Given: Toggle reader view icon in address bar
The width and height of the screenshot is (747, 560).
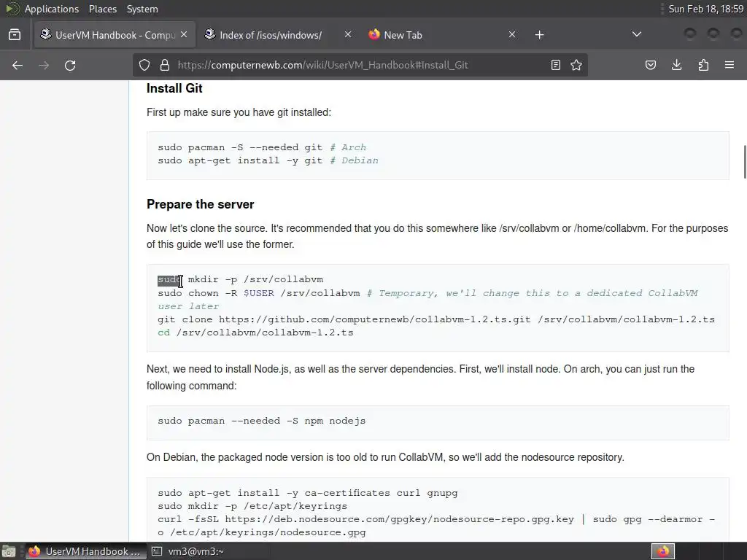Looking at the screenshot, I should [555, 65].
